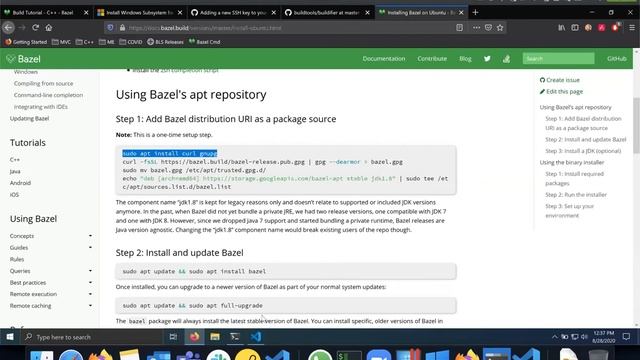Open the Android tutorial sidebar link

pyautogui.click(x=20, y=183)
